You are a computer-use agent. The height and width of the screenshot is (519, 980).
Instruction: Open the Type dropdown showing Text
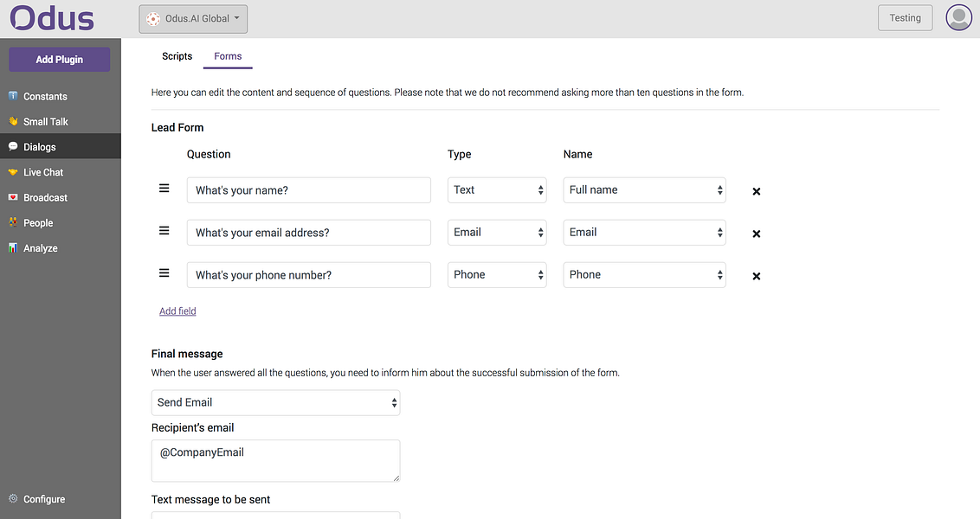click(x=497, y=189)
